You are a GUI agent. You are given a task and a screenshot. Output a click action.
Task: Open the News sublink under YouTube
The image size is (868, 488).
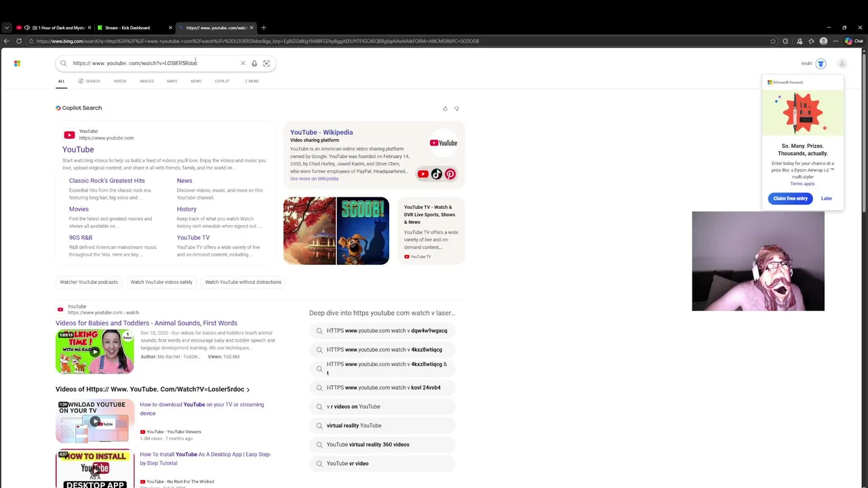[184, 181]
